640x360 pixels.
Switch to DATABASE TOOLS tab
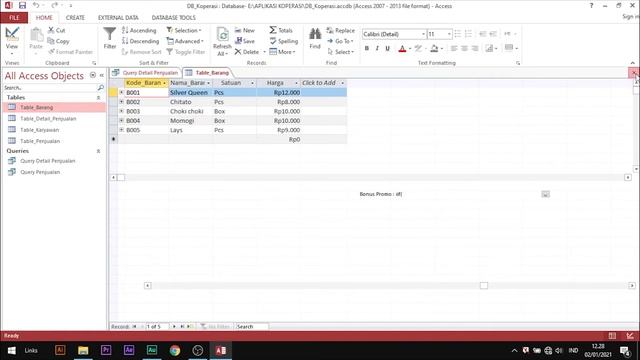tap(173, 18)
